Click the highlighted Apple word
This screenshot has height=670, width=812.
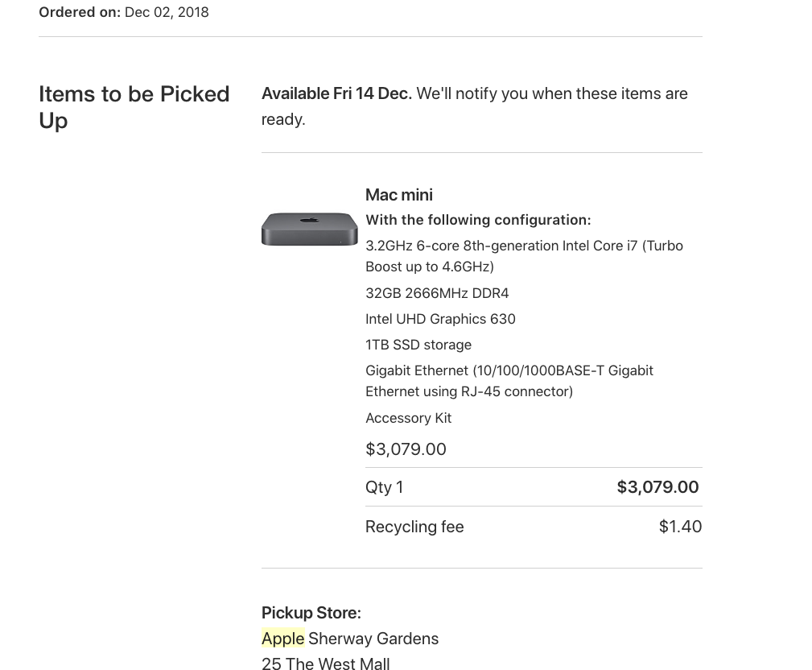pyautogui.click(x=282, y=639)
